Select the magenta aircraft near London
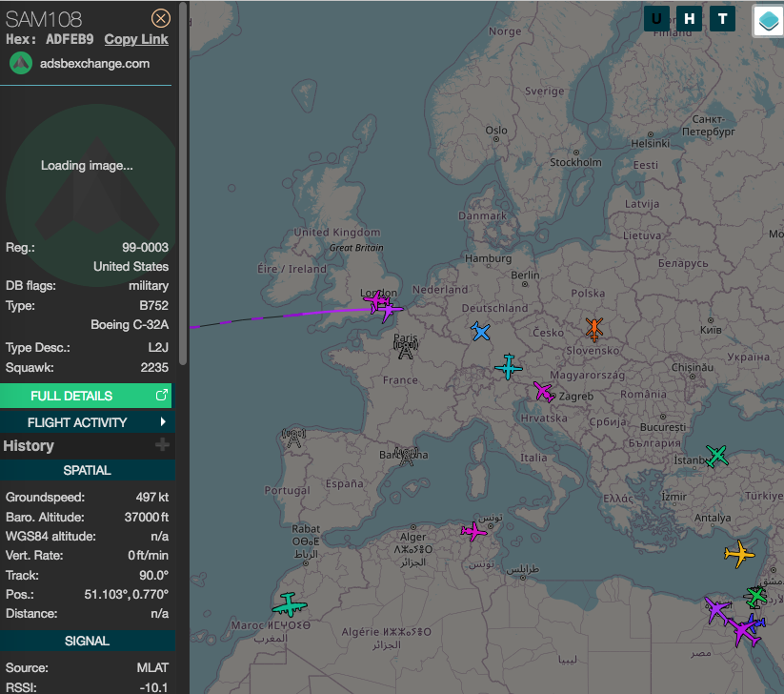 (375, 300)
